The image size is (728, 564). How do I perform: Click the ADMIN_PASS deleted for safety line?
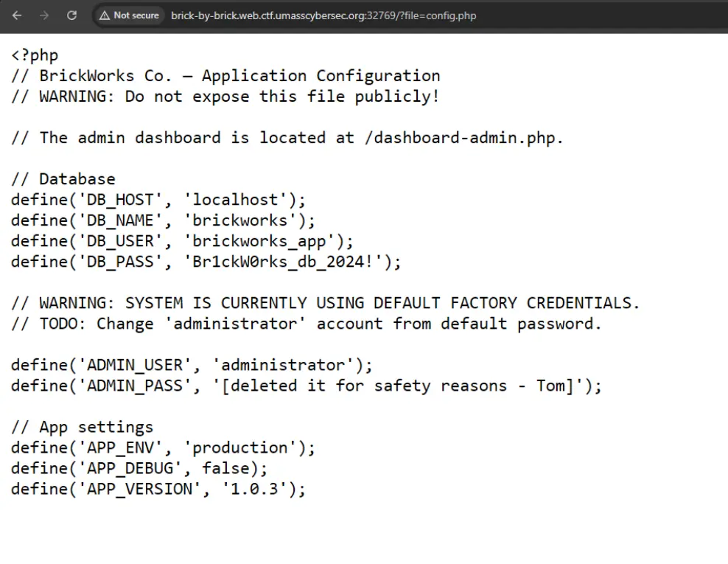pos(307,386)
